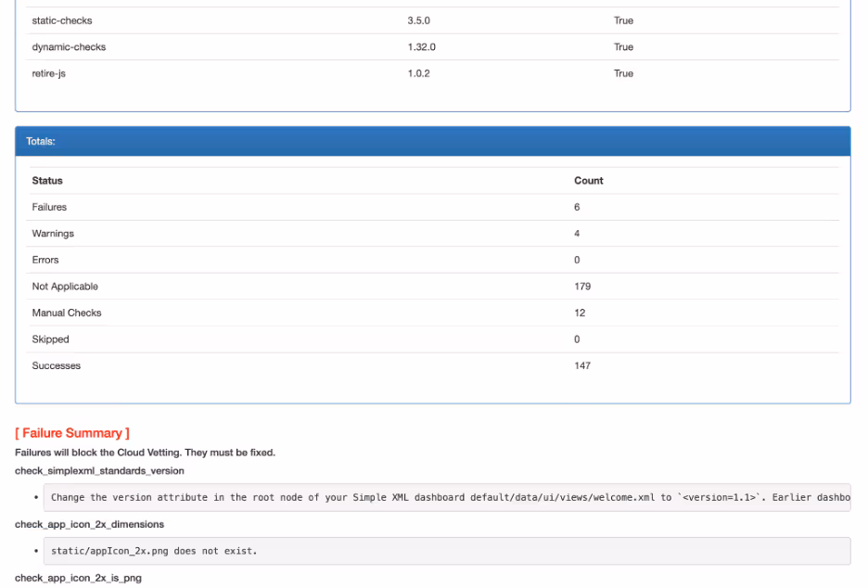Click the Cloud Vetting failures notice text
The width and height of the screenshot is (868, 588).
pyautogui.click(x=145, y=453)
